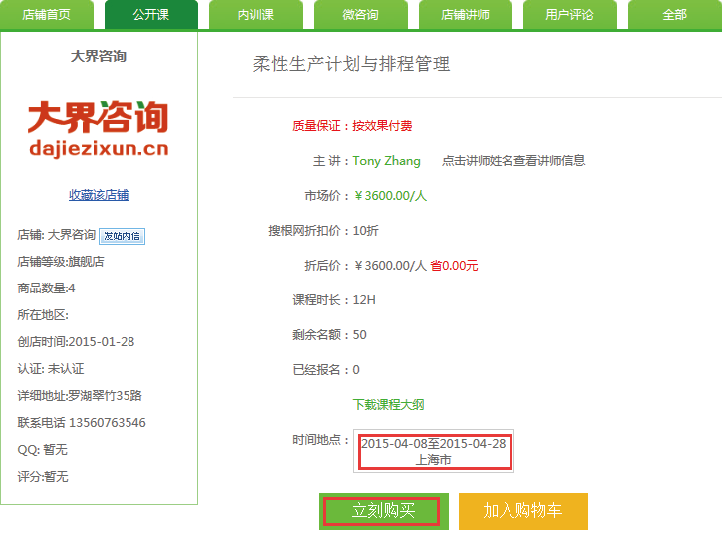Click the contact phone number 13560763546
The height and width of the screenshot is (535, 723).
point(109,423)
